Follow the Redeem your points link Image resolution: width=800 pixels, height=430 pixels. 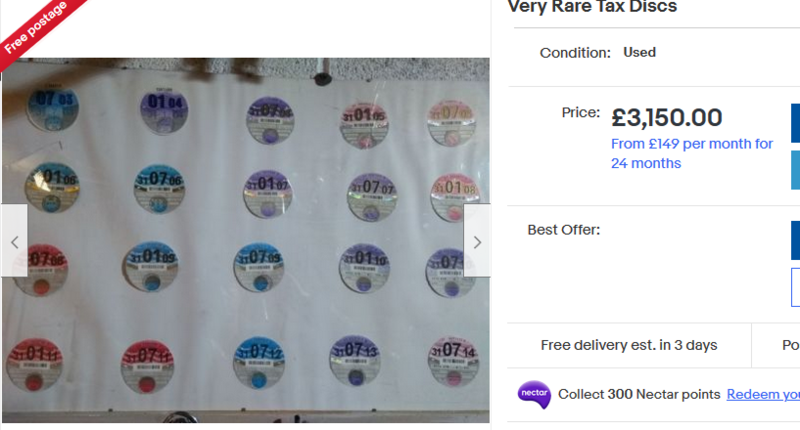(x=763, y=394)
